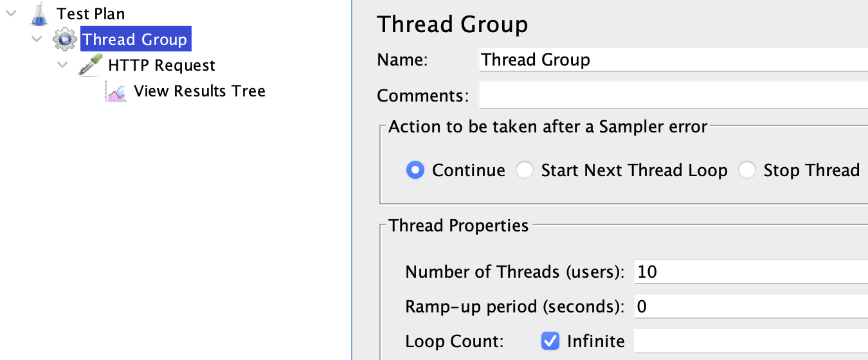868x360 pixels.
Task: Collapse the Thread Group node chevron
Action: [37, 40]
